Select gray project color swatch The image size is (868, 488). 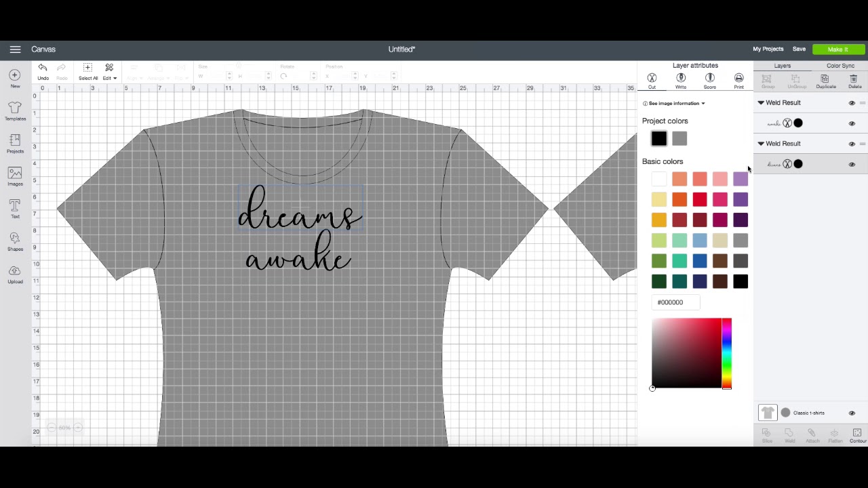pos(679,138)
